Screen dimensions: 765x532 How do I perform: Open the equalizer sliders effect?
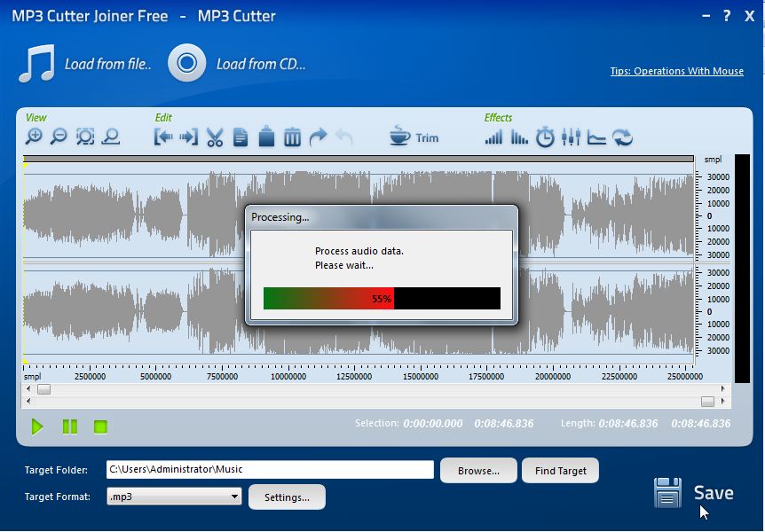tap(571, 137)
